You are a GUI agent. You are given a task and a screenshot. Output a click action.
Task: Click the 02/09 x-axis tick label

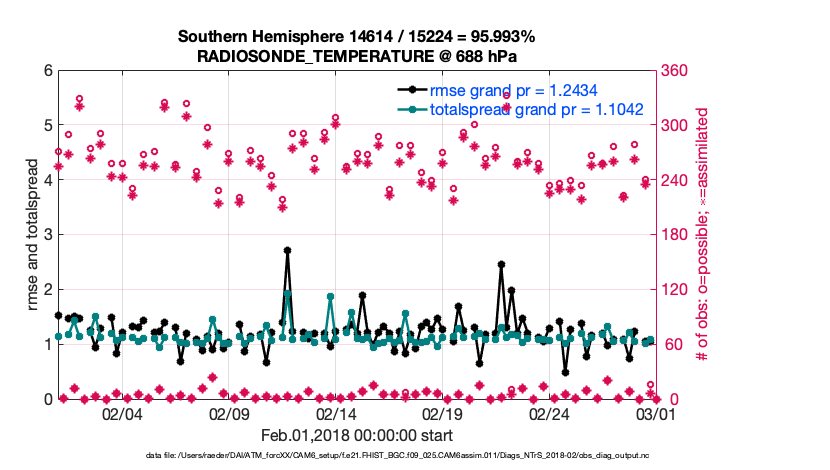coord(229,413)
